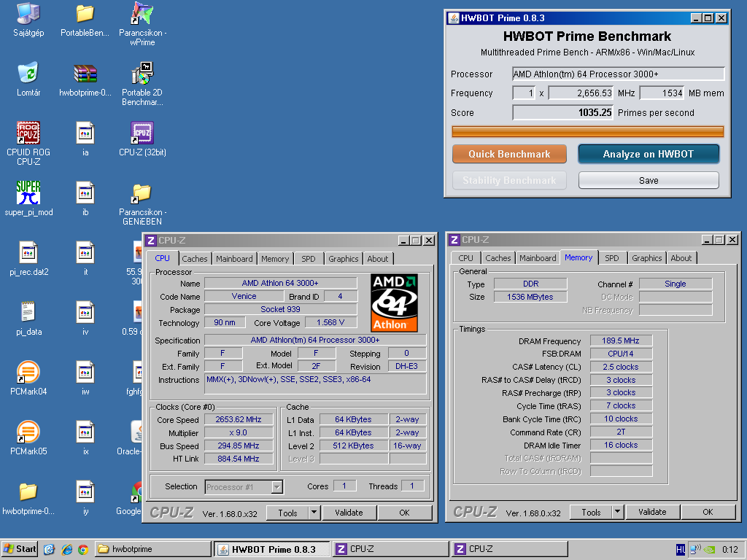Click OK in left CPU-Z window
The height and width of the screenshot is (560, 747).
(404, 513)
